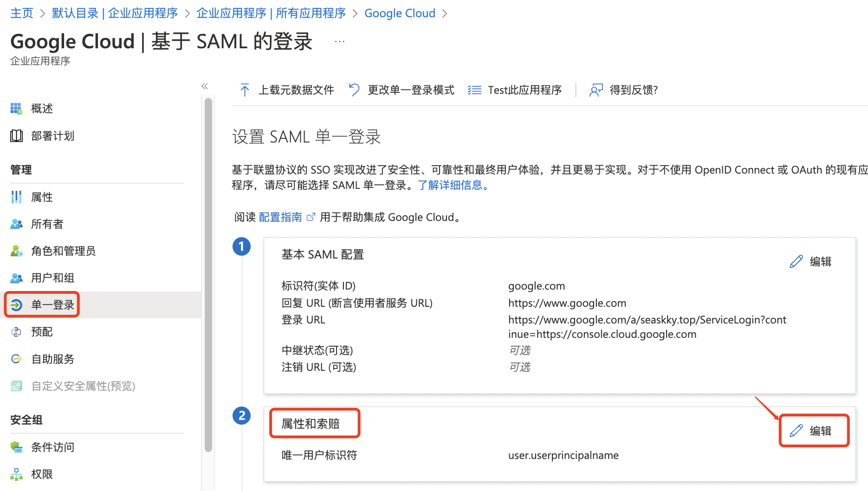Open the 条件访问 shield icon

coord(16,447)
